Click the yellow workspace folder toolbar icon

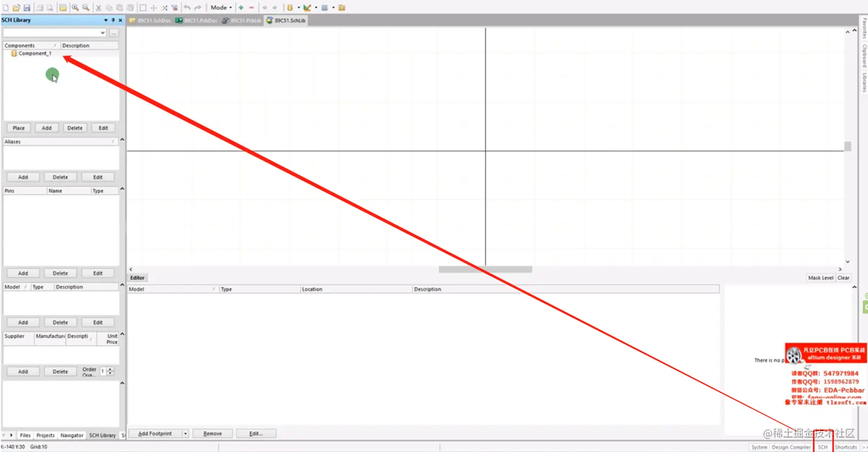(63, 7)
